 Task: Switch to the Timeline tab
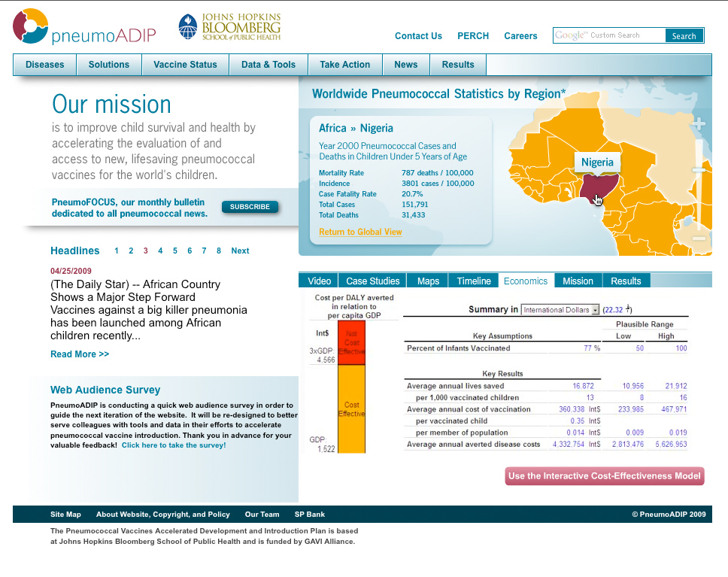pos(474,281)
